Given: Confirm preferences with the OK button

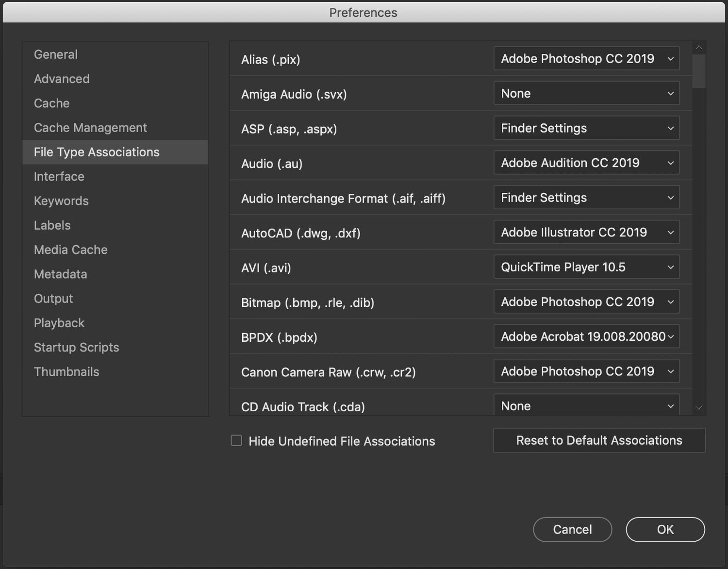Looking at the screenshot, I should tap(665, 529).
